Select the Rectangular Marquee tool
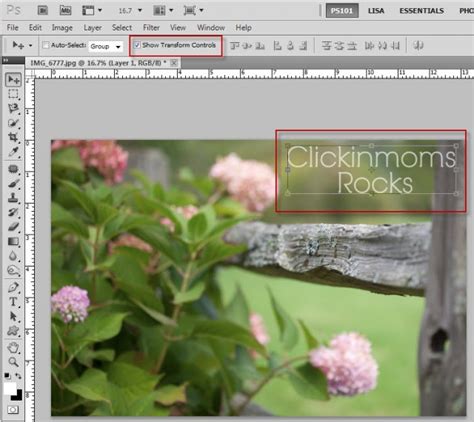The height and width of the screenshot is (422, 474). tap(13, 94)
